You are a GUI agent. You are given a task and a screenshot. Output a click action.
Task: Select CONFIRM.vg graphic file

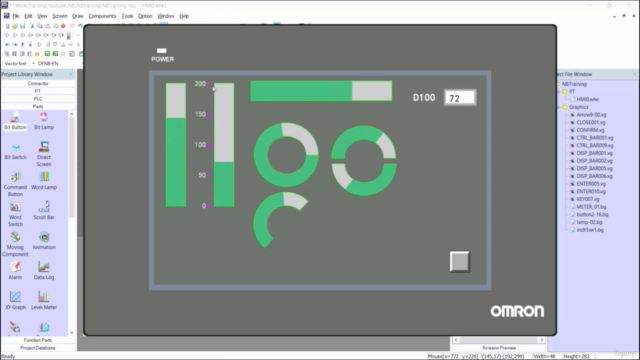click(x=591, y=130)
